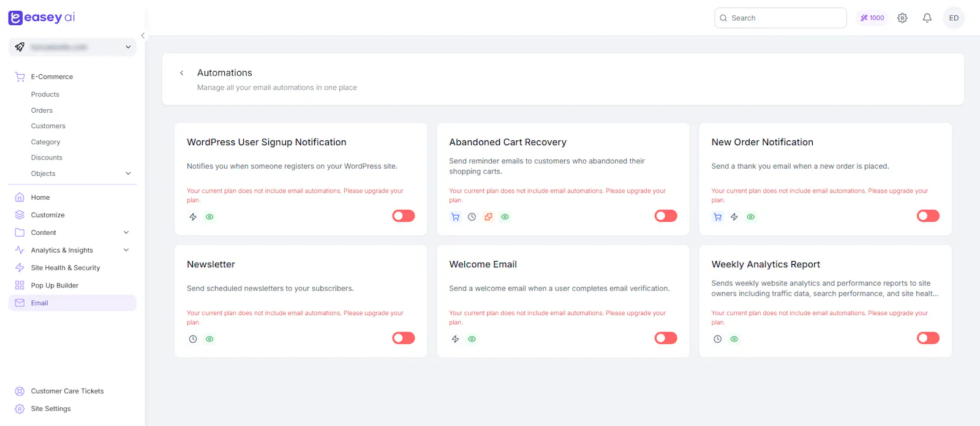This screenshot has height=426, width=980.
Task: Open settings gear icon in top bar
Action: tap(902, 18)
